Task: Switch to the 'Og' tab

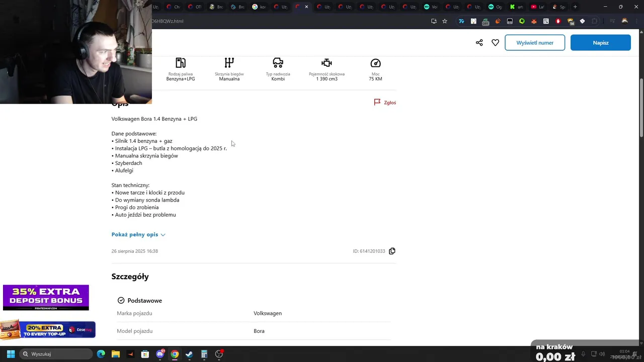Action: (x=495, y=7)
